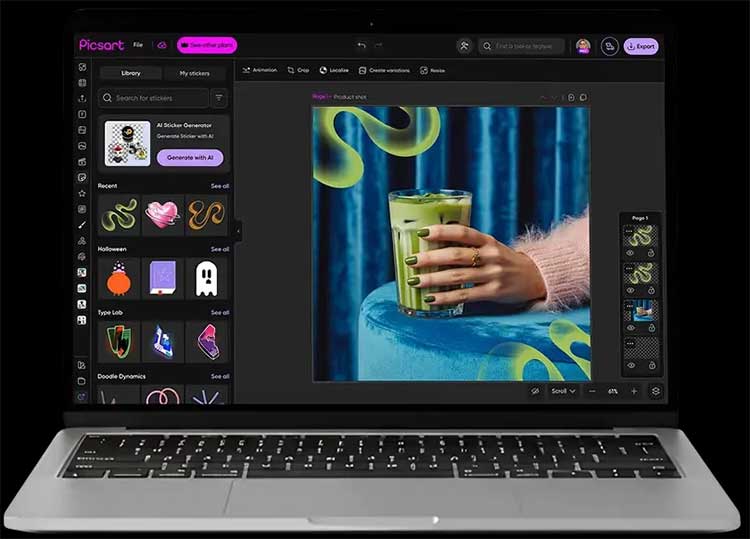Click the undo arrow in the top bar
This screenshot has width=750, height=539.
point(362,45)
